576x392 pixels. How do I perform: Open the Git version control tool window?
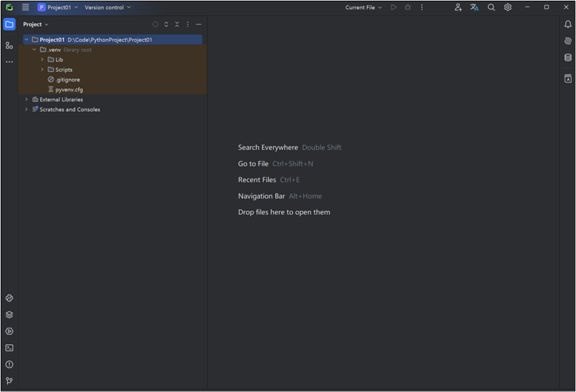coord(9,381)
